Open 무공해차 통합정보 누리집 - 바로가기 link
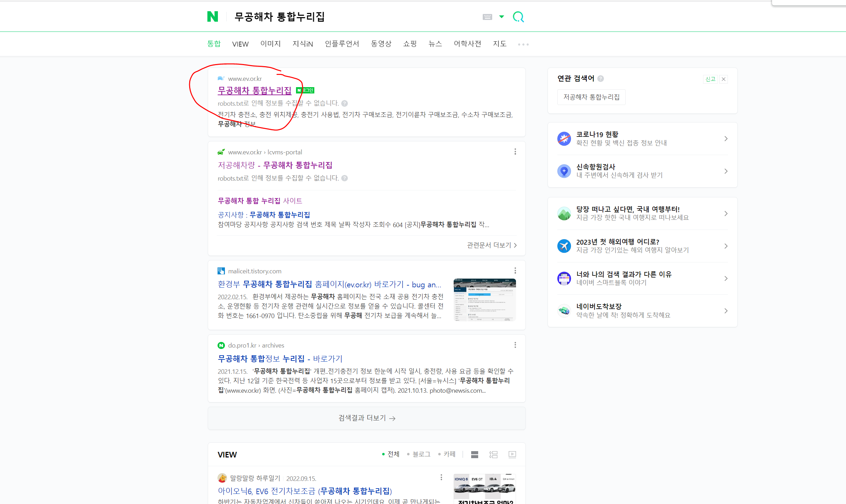Viewport: 846px width, 504px height. [x=280, y=358]
